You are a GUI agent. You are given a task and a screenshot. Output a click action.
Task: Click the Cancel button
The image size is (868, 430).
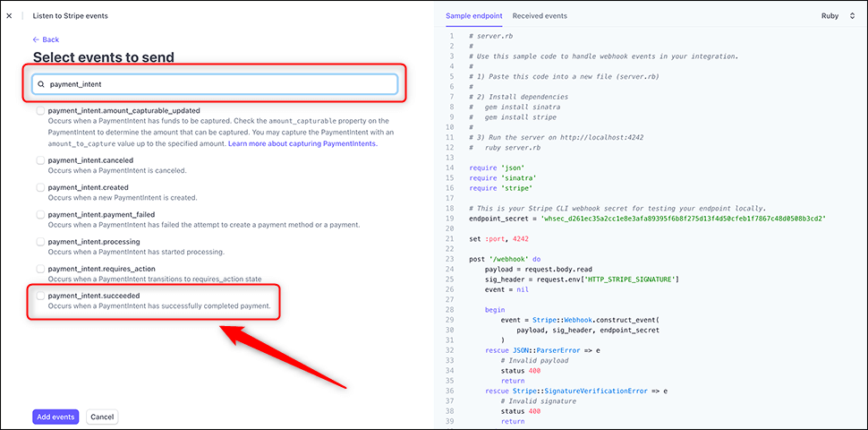tap(102, 417)
